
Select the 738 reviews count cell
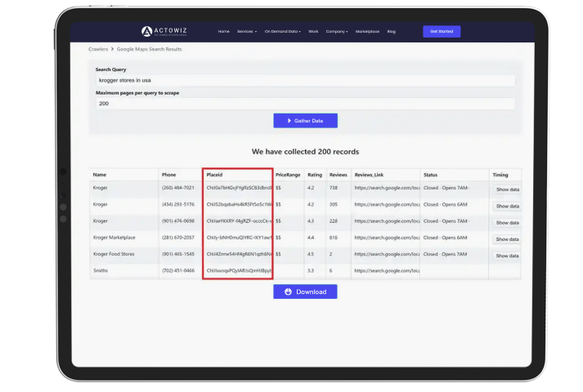pyautogui.click(x=334, y=188)
